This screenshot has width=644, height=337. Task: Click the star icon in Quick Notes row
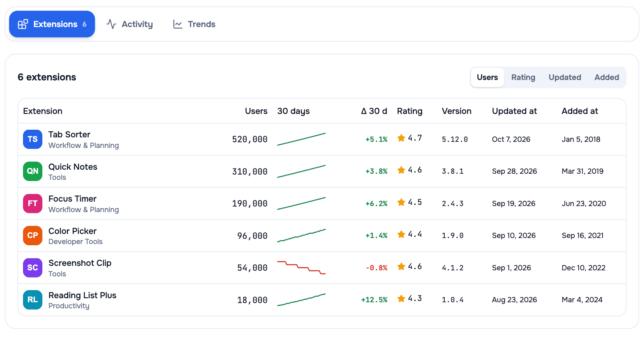[401, 170]
